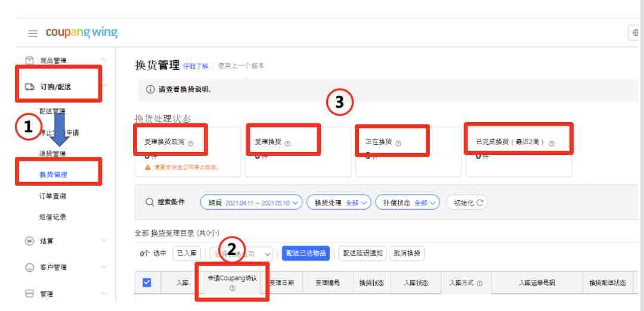Image resolution: width=644 pixels, height=311 pixels.
Task: Expand the 商品管理 menu chevron
Action: point(104,60)
